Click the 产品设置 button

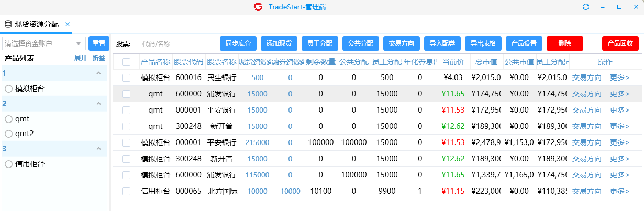pyautogui.click(x=524, y=43)
